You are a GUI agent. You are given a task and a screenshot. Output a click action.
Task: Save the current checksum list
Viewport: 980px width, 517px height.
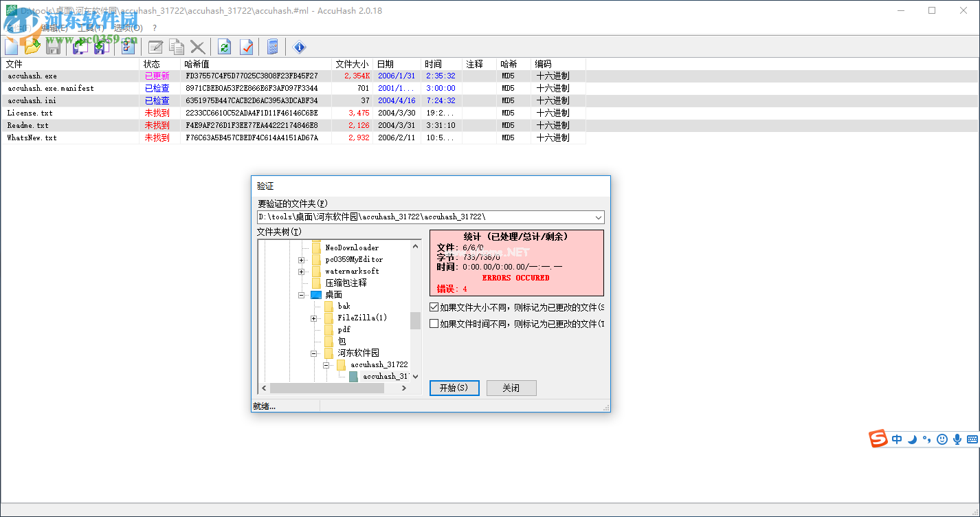pyautogui.click(x=53, y=47)
